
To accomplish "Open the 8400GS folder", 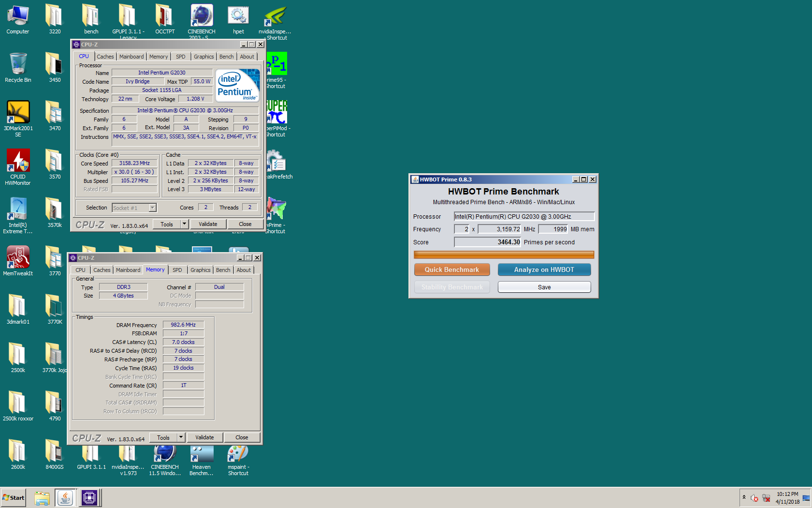I will (x=55, y=454).
